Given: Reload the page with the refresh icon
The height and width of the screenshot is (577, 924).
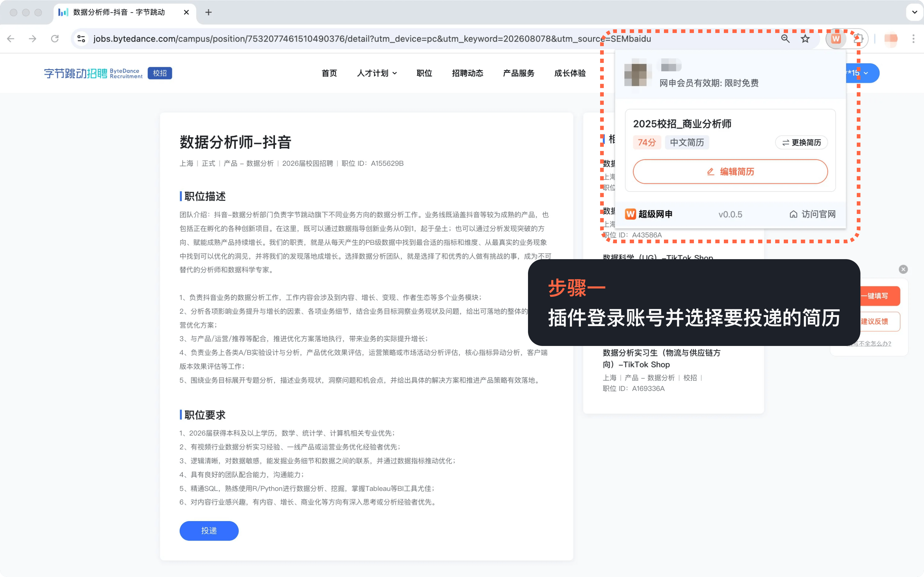Looking at the screenshot, I should click(x=55, y=39).
